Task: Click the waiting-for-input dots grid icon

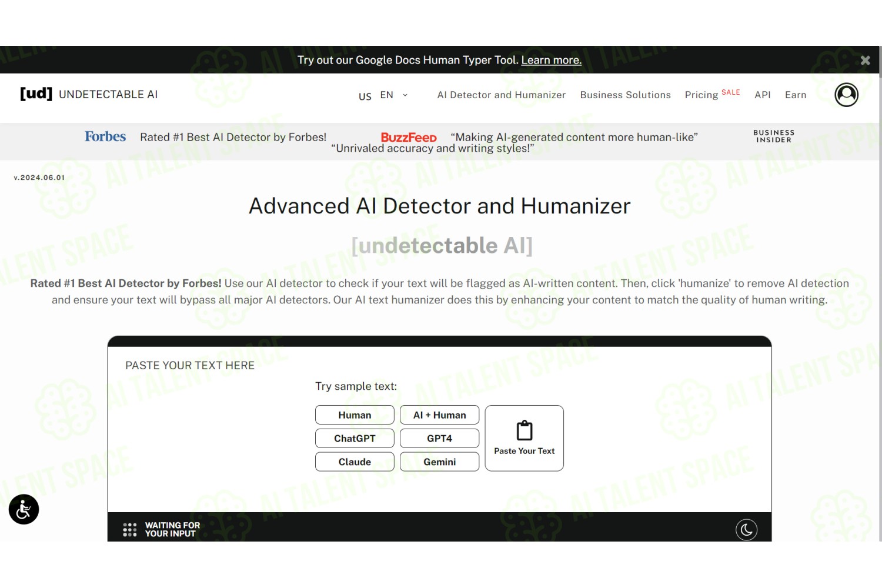Action: click(x=129, y=530)
